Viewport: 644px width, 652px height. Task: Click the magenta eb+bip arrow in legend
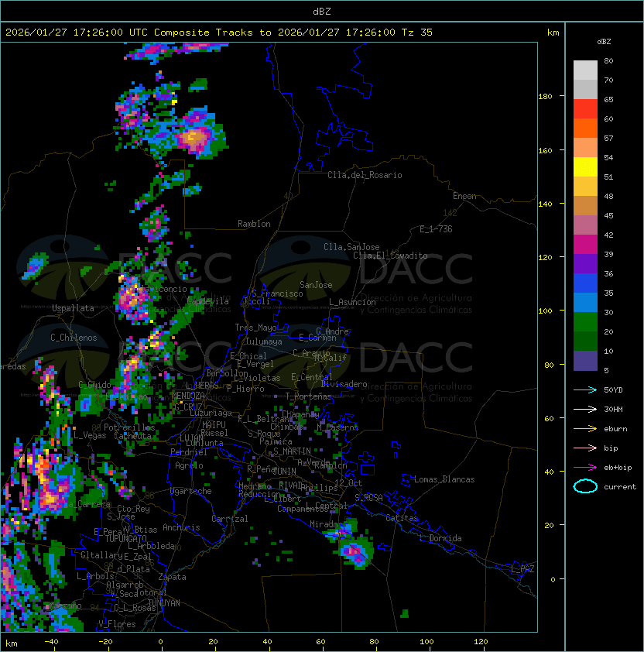pos(585,468)
